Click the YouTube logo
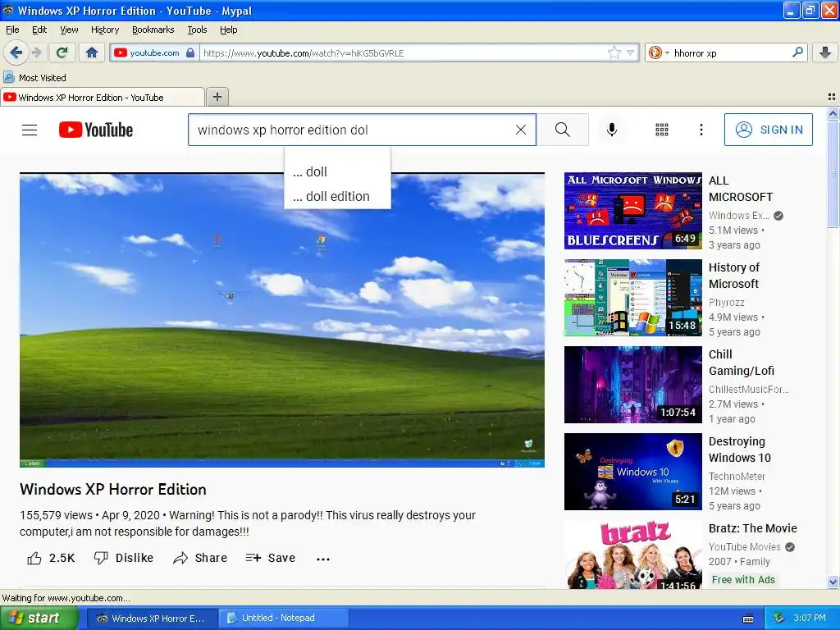The image size is (840, 630). tap(95, 130)
